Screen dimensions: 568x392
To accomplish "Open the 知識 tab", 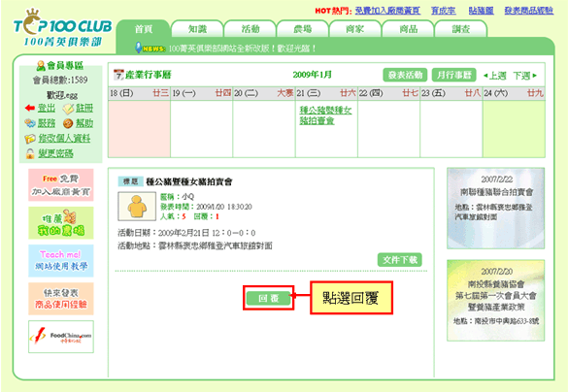I will click(197, 29).
